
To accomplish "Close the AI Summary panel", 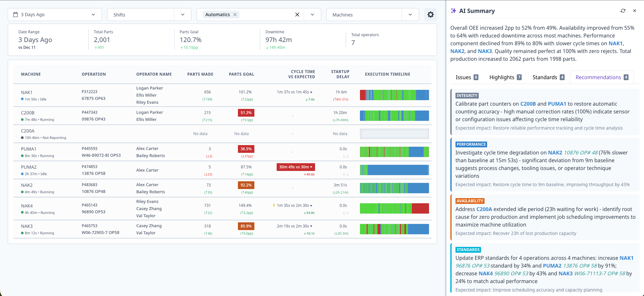I will click(635, 11).
